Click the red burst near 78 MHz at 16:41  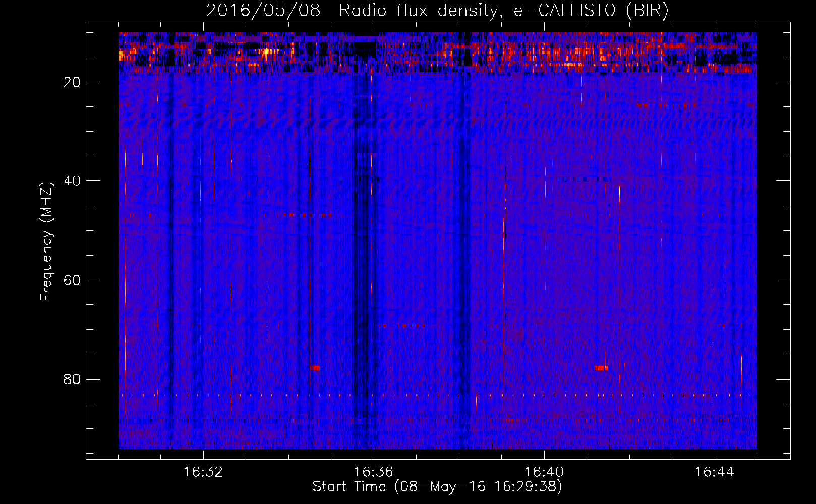click(601, 368)
